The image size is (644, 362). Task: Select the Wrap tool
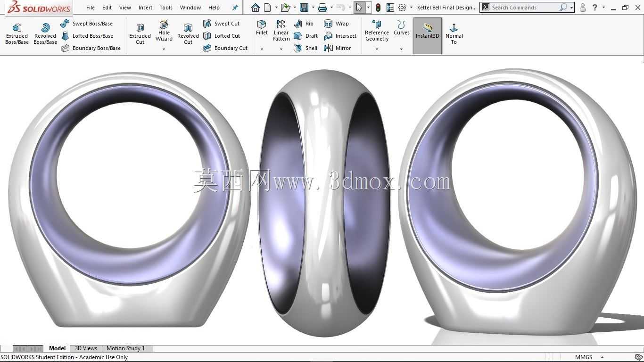(x=336, y=24)
